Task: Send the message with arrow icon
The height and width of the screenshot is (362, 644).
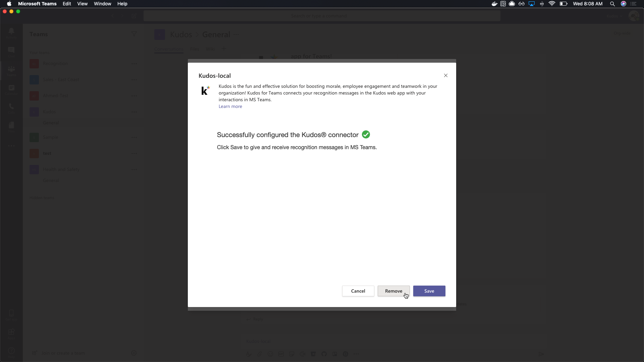Action: [x=541, y=354]
